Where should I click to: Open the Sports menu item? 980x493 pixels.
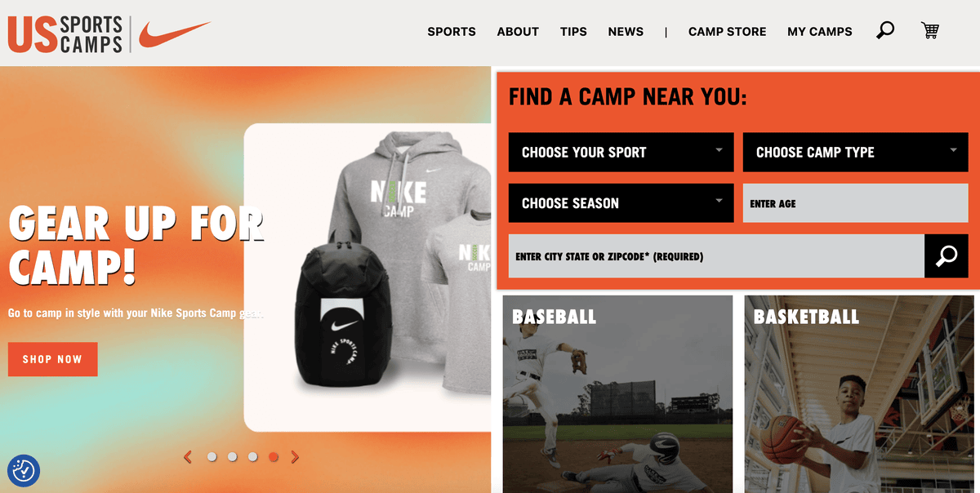(x=452, y=32)
